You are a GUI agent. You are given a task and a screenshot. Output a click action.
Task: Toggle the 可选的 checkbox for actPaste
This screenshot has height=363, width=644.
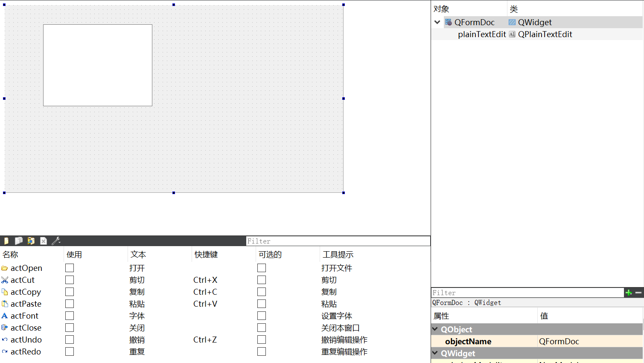262,304
